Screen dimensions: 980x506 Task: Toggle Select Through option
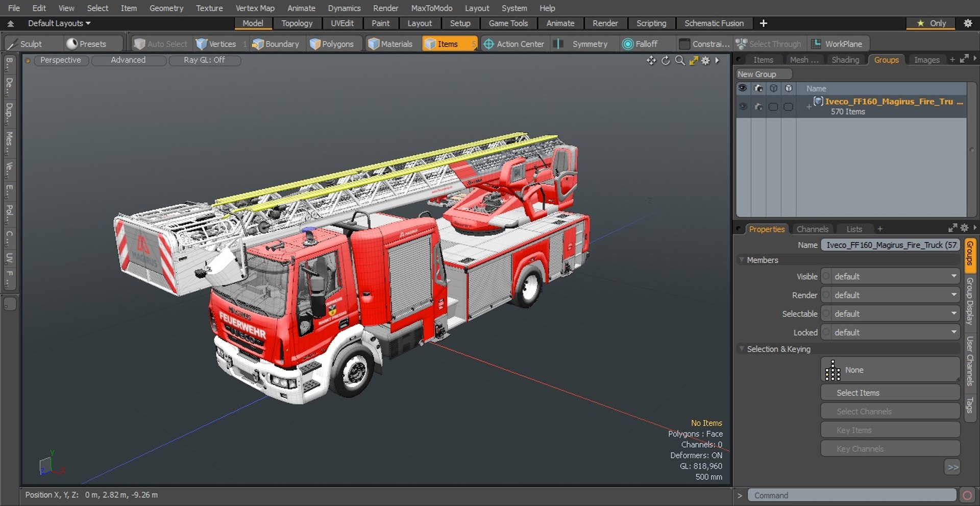769,44
